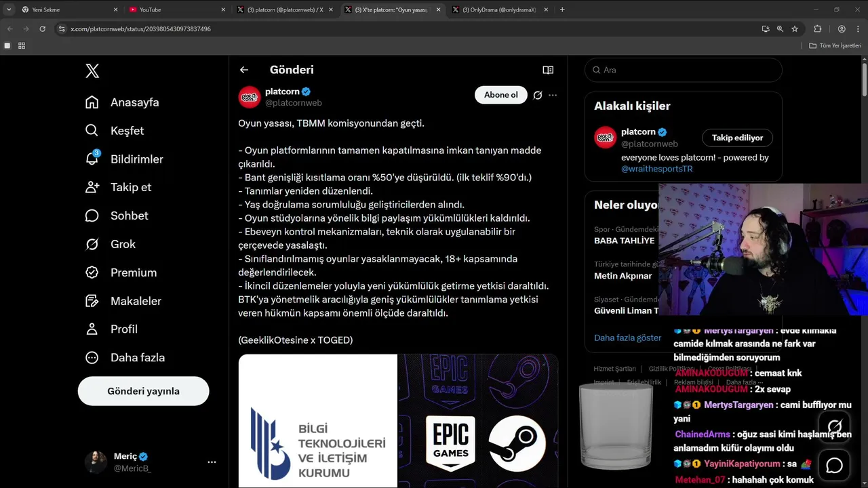The width and height of the screenshot is (868, 488).
Task: Click Grok icon beside Abone ol
Action: pos(538,96)
